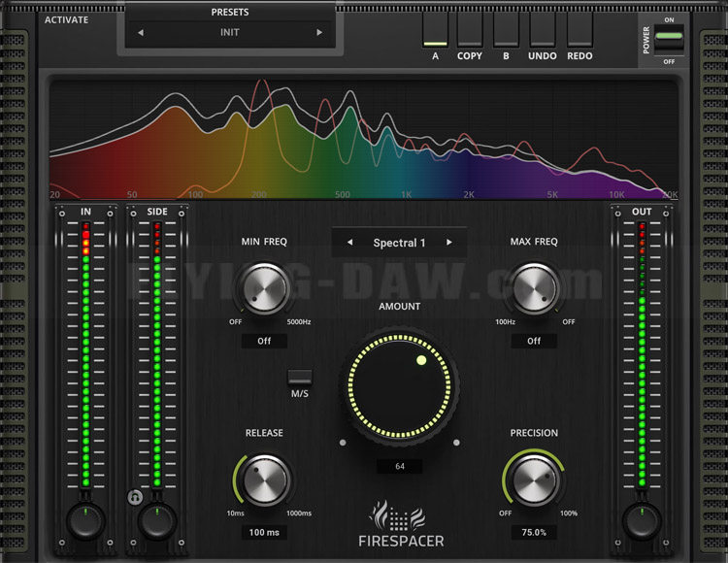Go to the next preset with right arrow
728x563 pixels.
[x=319, y=32]
